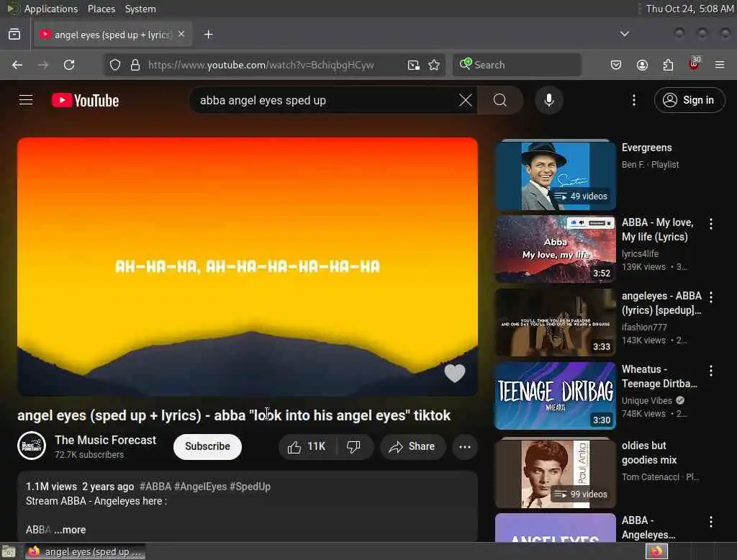Open options for Wheatus Teenage Dirtbag

[x=710, y=371]
